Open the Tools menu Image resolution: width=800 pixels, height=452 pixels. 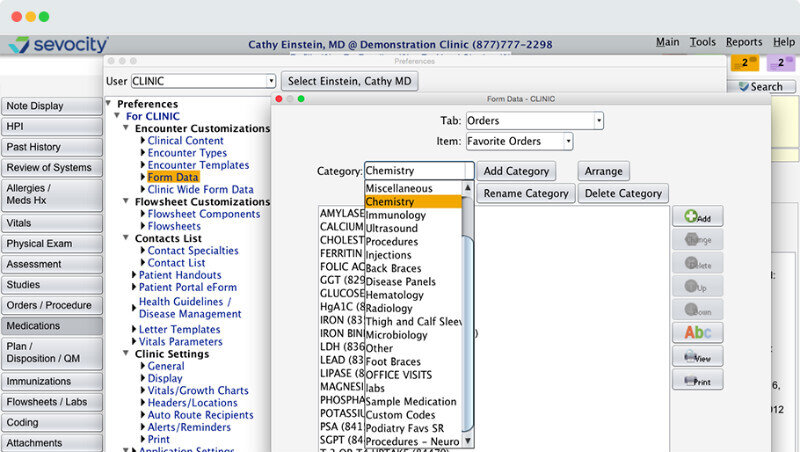pyautogui.click(x=702, y=42)
